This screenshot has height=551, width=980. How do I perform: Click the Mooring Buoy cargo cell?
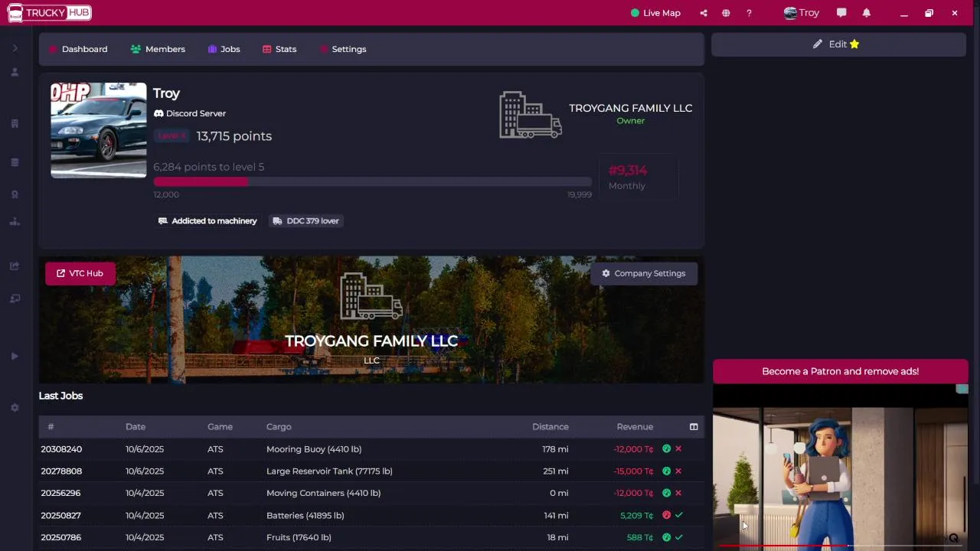pyautogui.click(x=314, y=449)
